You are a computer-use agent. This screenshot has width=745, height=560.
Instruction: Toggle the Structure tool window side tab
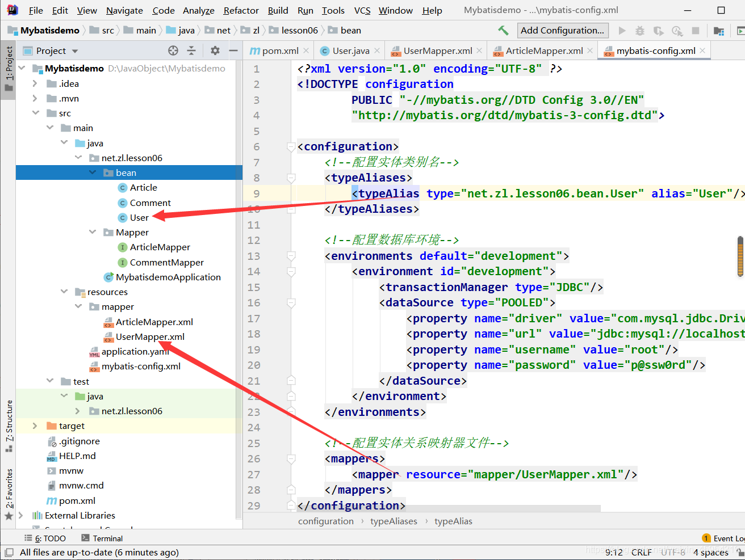(9, 426)
